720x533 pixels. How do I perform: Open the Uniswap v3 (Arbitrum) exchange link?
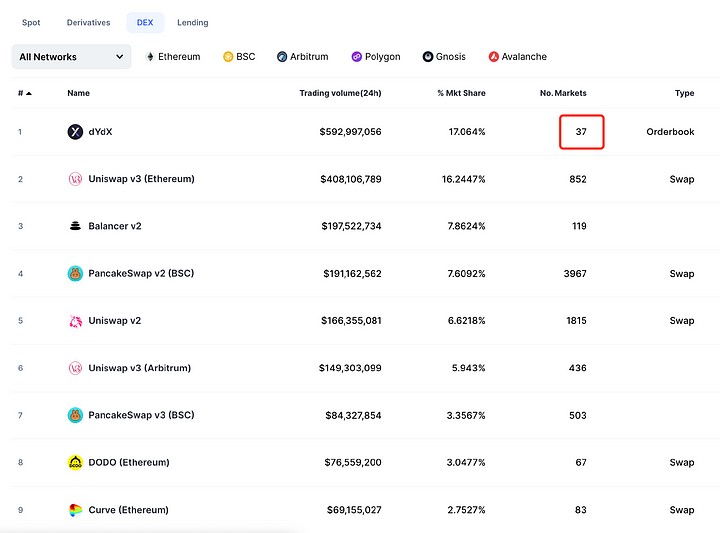pyautogui.click(x=139, y=368)
